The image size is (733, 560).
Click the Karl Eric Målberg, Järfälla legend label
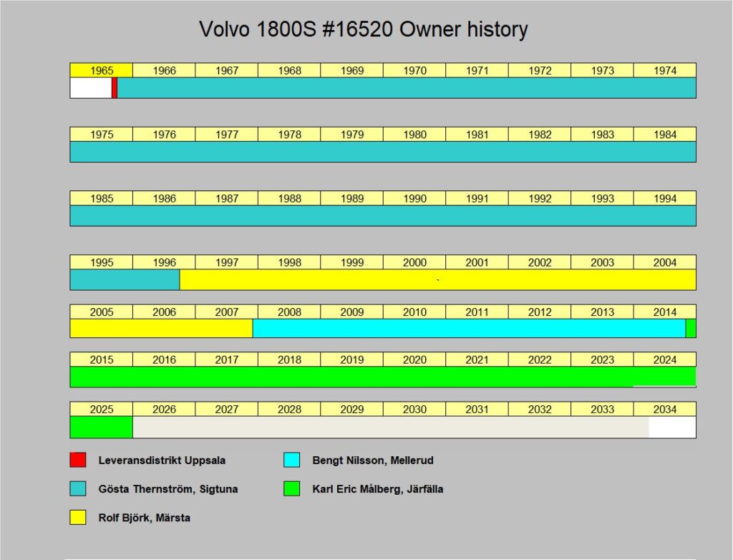pos(377,488)
